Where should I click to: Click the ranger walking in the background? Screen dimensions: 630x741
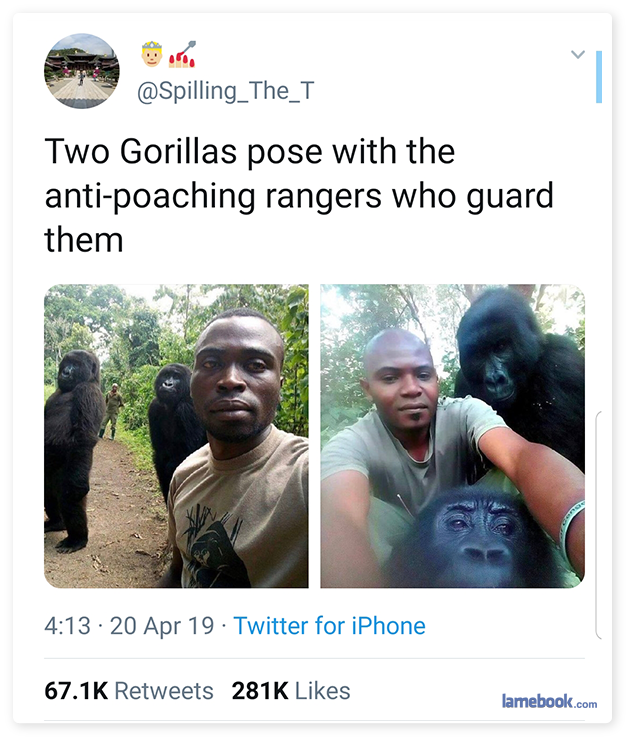[115, 410]
